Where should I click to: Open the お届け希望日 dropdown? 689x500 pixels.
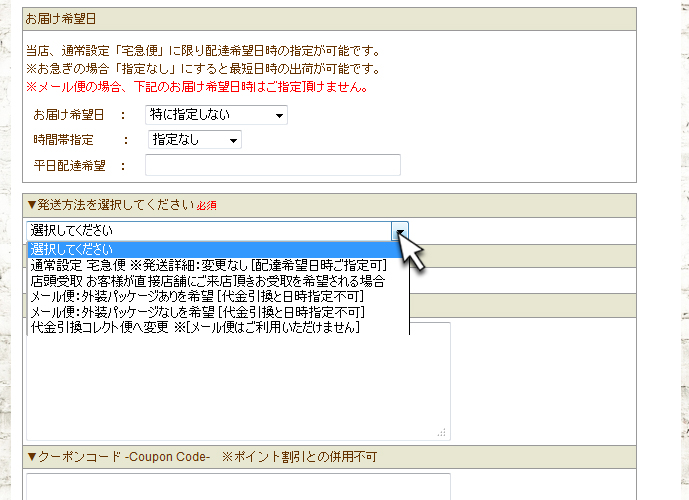216,115
